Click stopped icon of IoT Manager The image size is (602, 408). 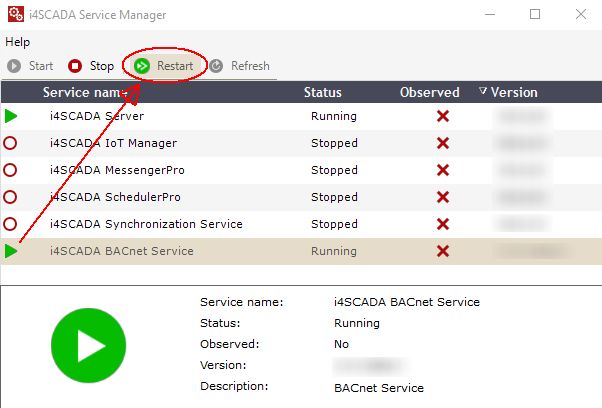(10, 143)
